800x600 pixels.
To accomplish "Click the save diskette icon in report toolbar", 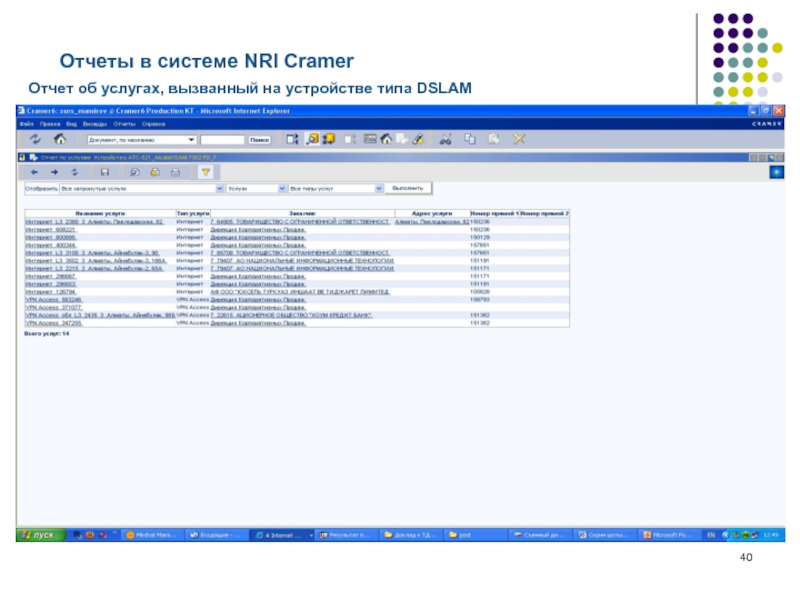I will point(104,172).
